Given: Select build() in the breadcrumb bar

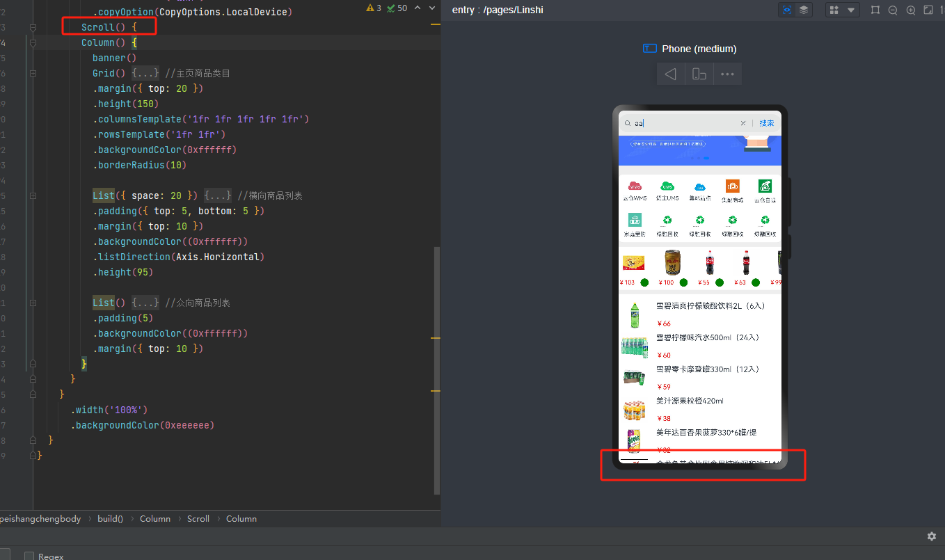Looking at the screenshot, I should (110, 518).
